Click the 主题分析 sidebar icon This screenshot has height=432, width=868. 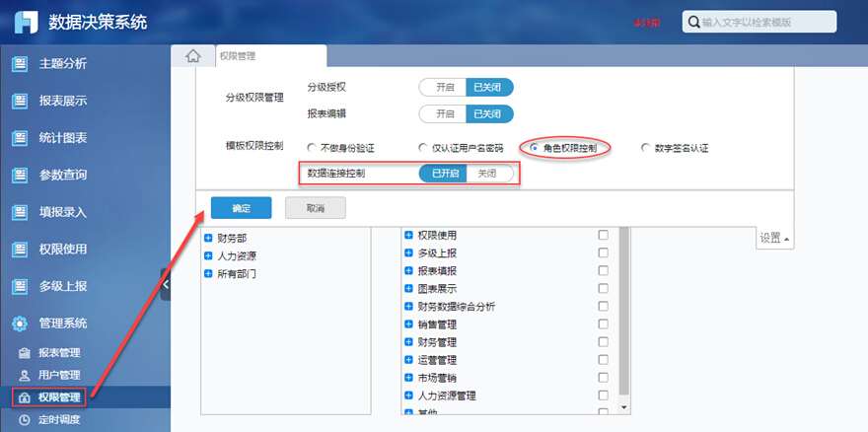coord(20,64)
